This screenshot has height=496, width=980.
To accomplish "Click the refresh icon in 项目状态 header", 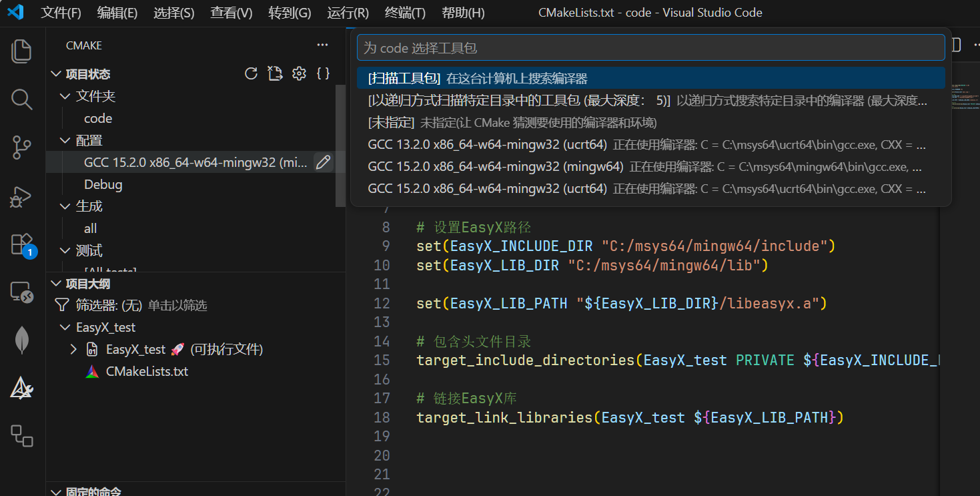I will coord(251,73).
